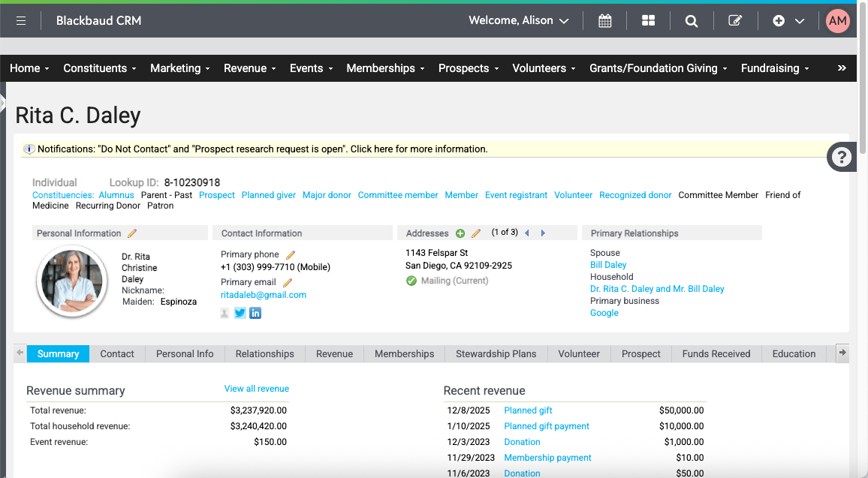The height and width of the screenshot is (478, 868).
Task: Click Rita Daley's profile photo thumbnail
Action: [x=71, y=281]
